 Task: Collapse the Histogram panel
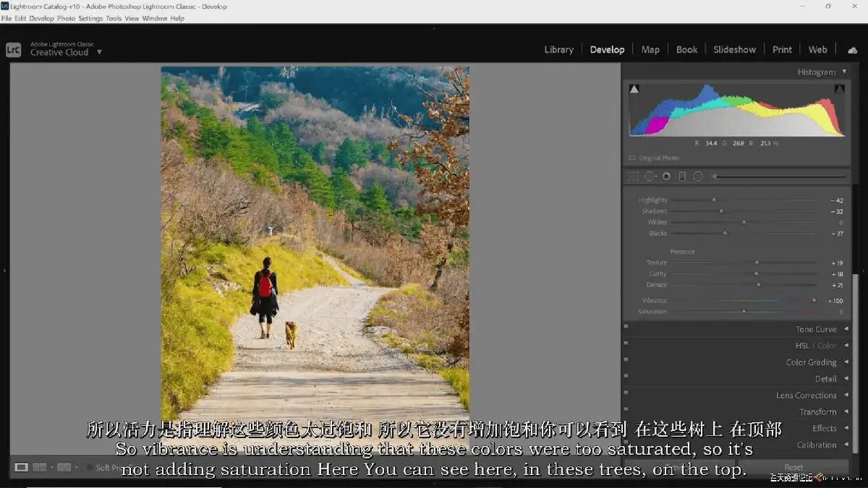pyautogui.click(x=843, y=72)
